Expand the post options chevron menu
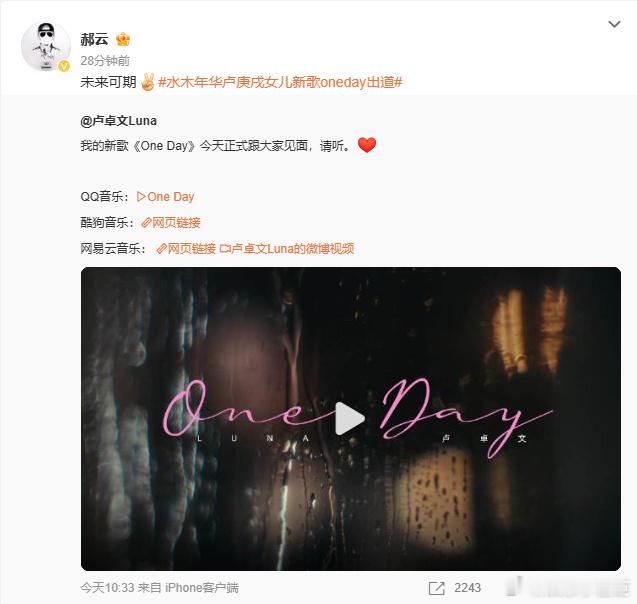Viewport: 637px width, 604px height. [614, 24]
